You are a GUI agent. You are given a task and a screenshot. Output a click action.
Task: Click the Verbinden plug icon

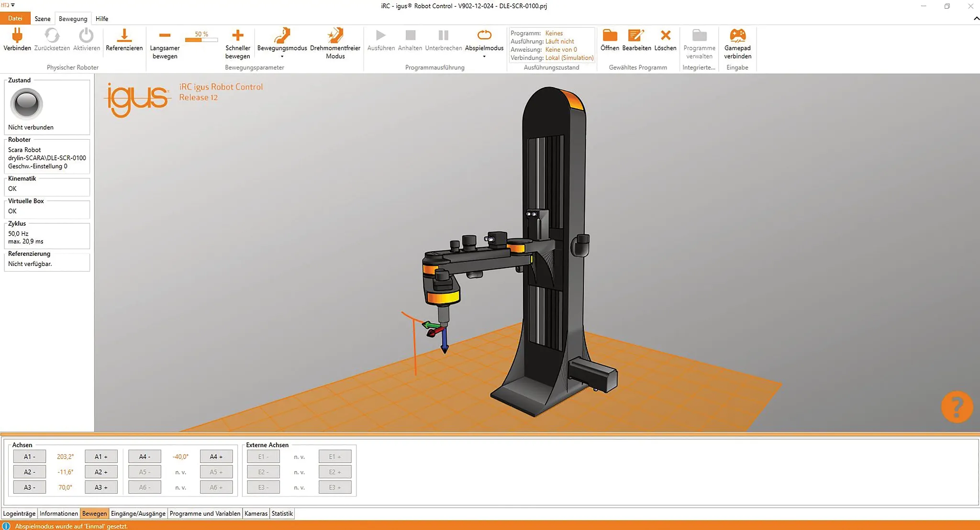[x=17, y=36]
